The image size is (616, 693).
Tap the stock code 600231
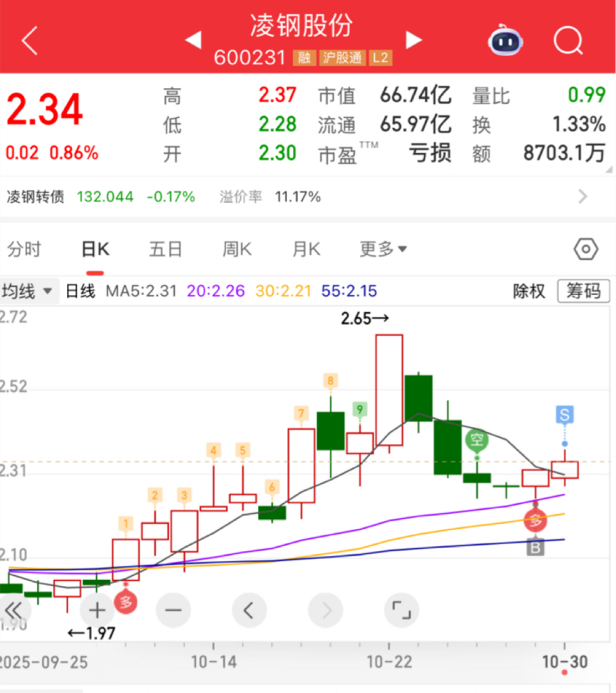(249, 58)
